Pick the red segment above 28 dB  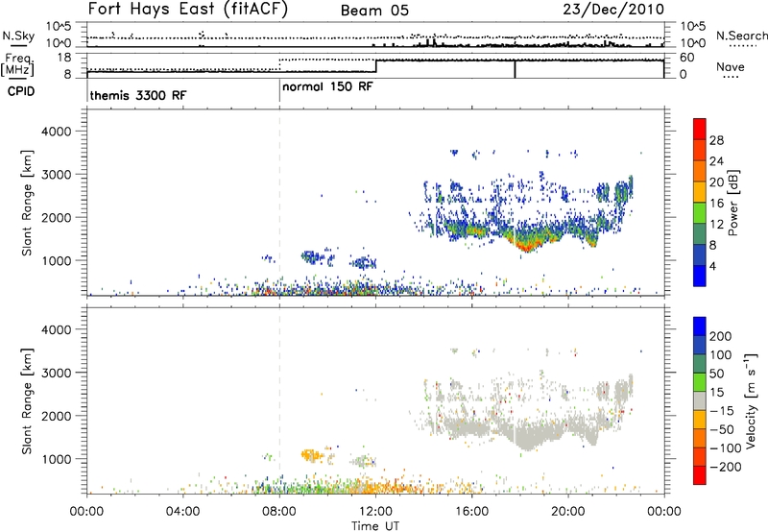(700, 129)
